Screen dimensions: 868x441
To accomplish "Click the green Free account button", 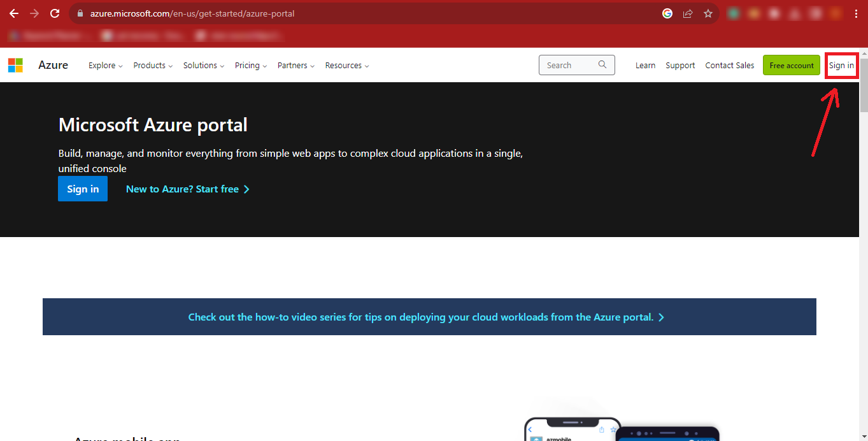I will pos(792,65).
